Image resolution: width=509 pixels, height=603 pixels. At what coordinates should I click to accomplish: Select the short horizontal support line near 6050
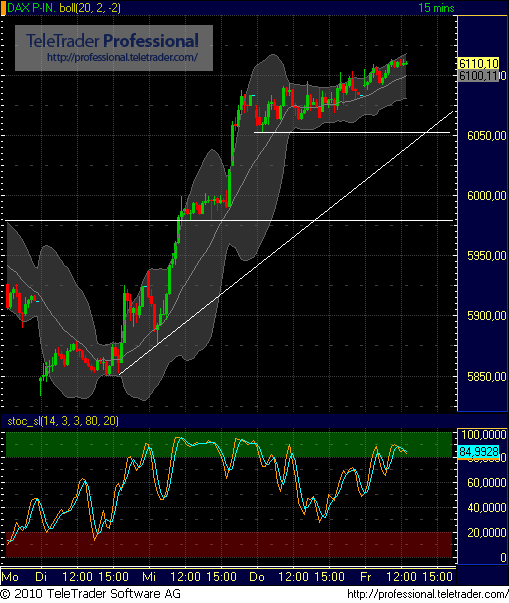click(x=352, y=133)
